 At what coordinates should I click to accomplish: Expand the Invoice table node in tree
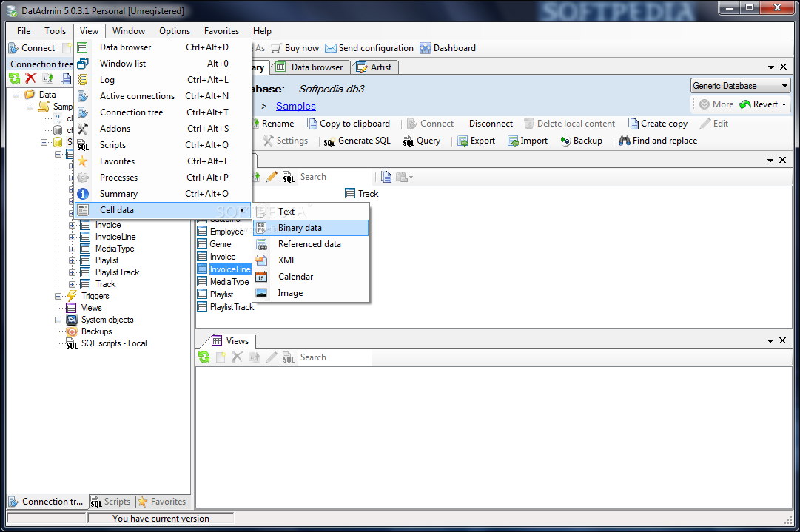72,225
